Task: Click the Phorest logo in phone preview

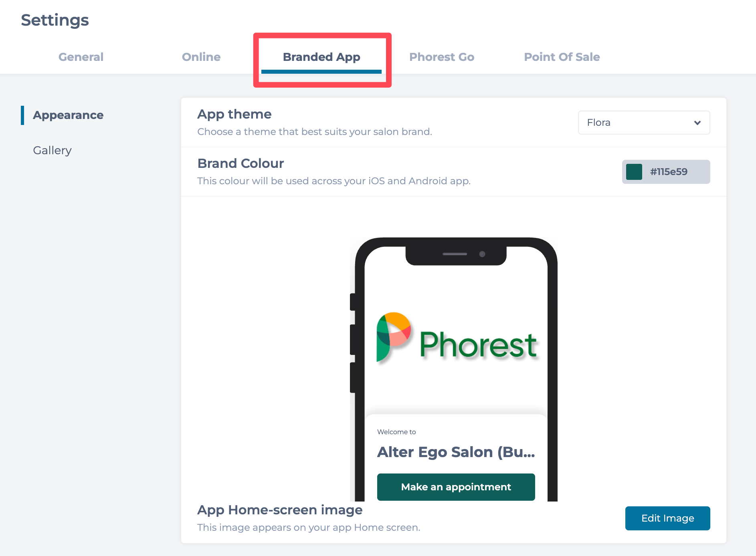Action: [x=457, y=338]
